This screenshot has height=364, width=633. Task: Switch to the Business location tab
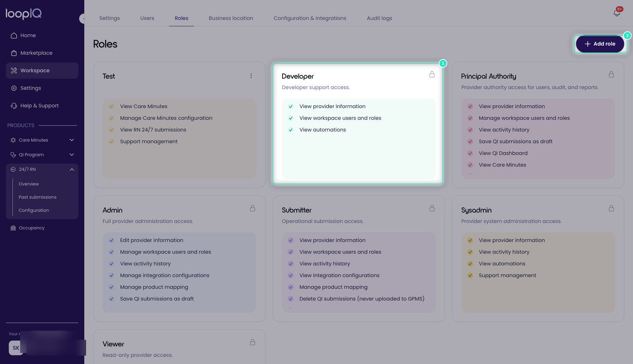click(231, 18)
